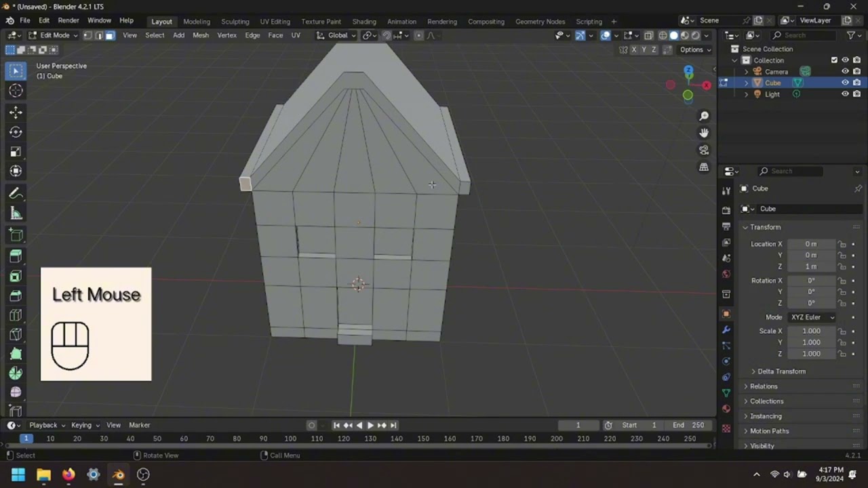This screenshot has width=868, height=488.
Task: Click the Play animation button
Action: [x=370, y=425]
